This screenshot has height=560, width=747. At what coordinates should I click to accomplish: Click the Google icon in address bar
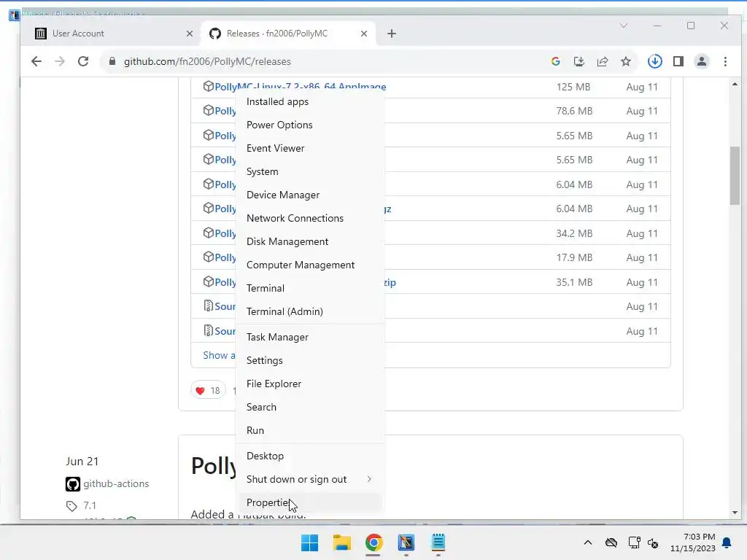click(555, 61)
